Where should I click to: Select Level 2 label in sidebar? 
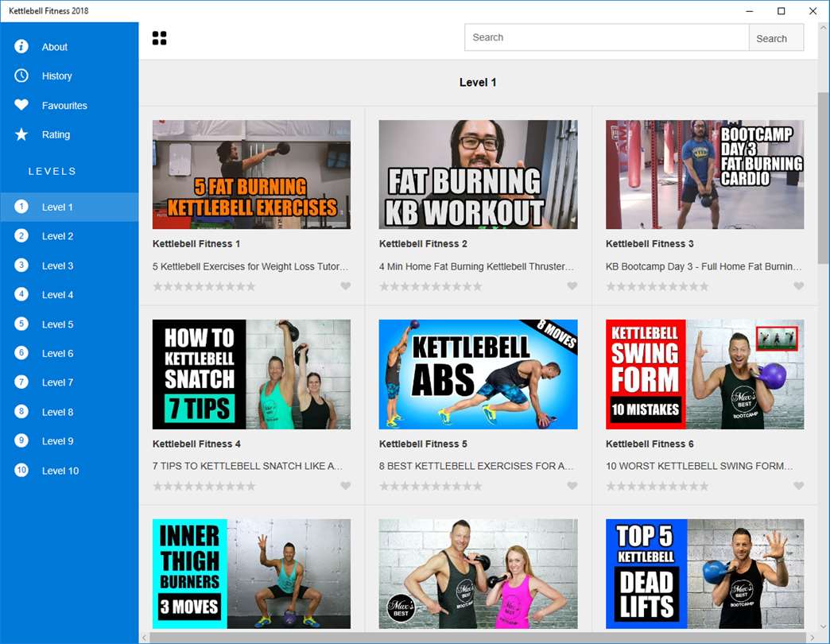click(57, 237)
